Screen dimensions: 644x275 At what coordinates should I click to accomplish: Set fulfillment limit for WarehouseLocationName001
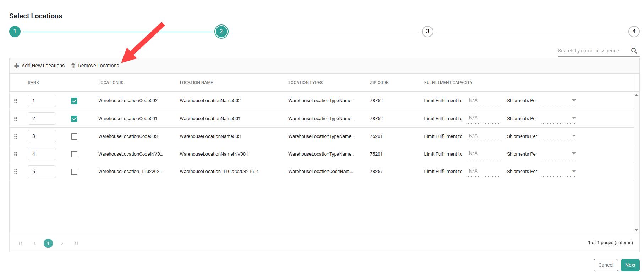click(x=484, y=118)
